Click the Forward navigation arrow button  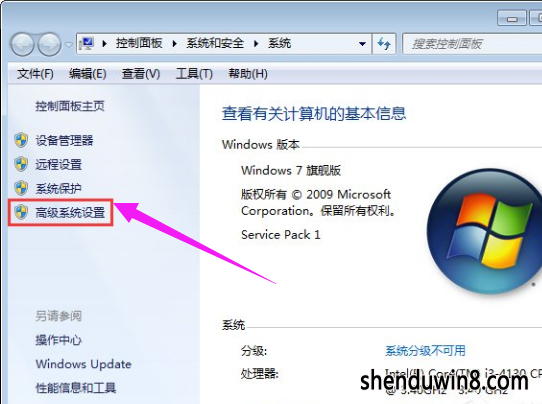49,45
